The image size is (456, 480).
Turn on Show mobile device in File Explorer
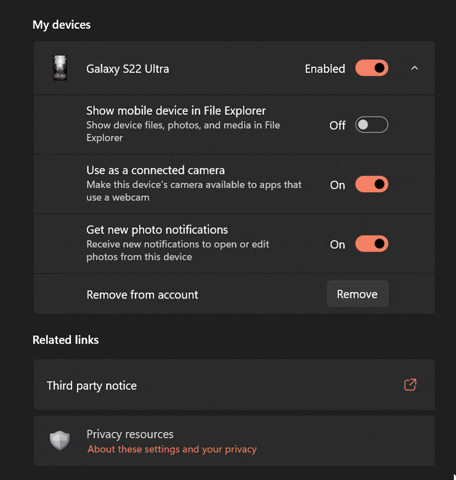click(x=372, y=125)
